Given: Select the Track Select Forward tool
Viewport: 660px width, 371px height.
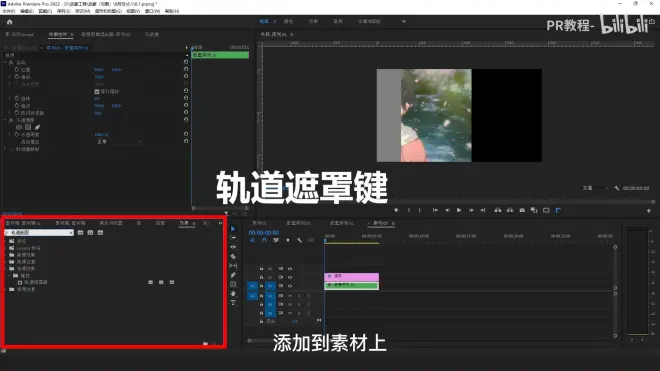Looking at the screenshot, I should pos(233,238).
